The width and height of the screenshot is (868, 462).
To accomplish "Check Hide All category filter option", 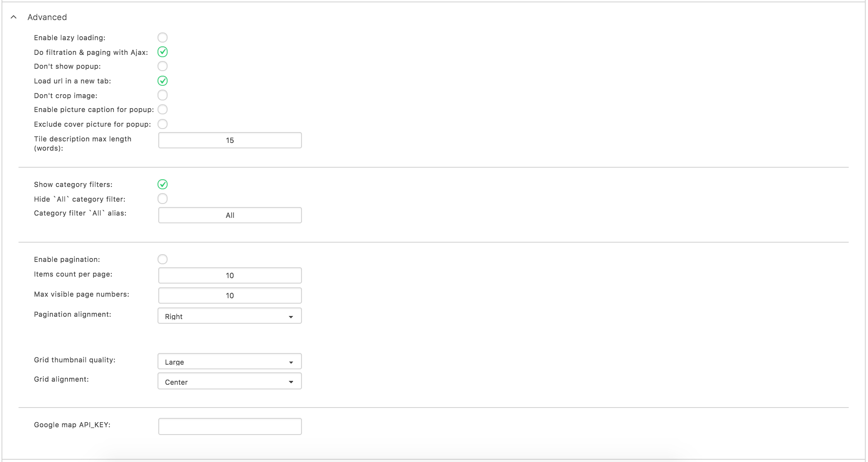I will (163, 199).
